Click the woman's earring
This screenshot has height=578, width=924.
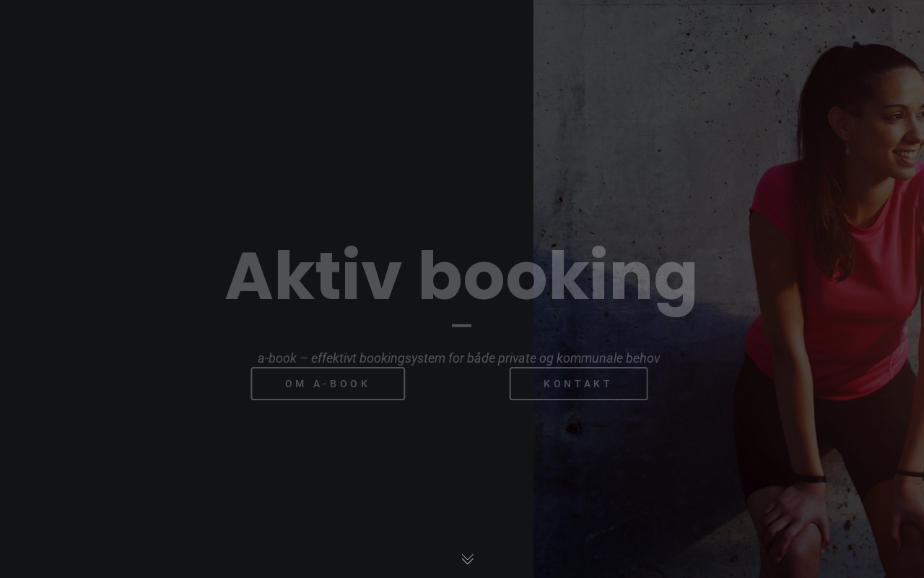[847, 150]
